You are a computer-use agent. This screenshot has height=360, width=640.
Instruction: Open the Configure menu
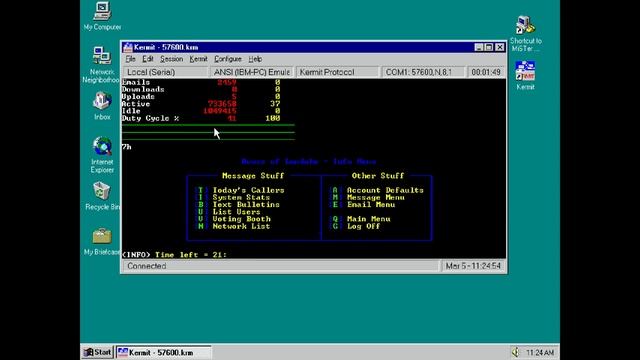click(x=228, y=59)
